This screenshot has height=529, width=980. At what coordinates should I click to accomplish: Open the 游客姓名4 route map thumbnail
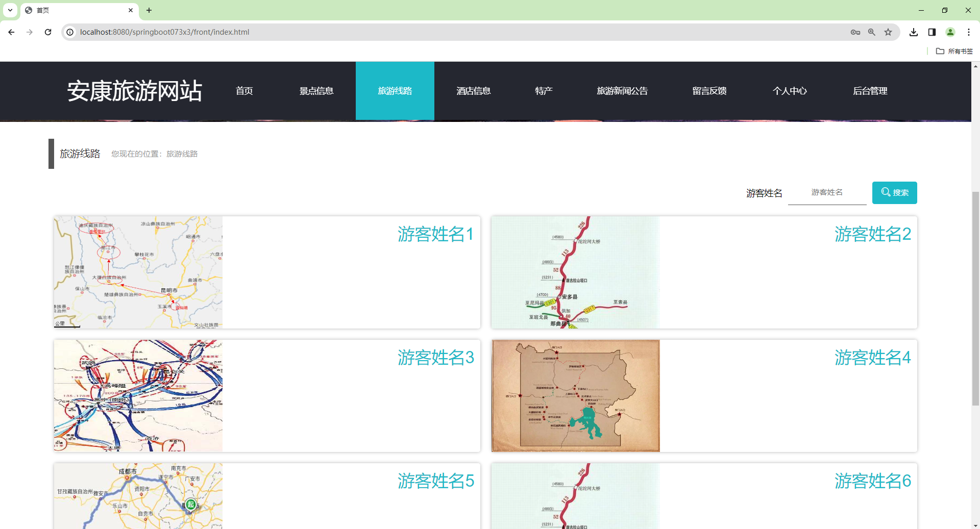click(x=576, y=396)
